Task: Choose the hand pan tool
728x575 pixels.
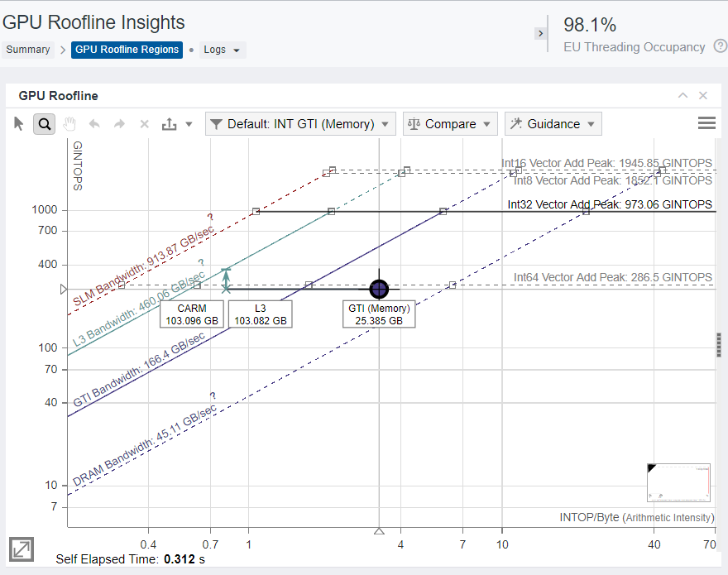Action: coord(69,124)
